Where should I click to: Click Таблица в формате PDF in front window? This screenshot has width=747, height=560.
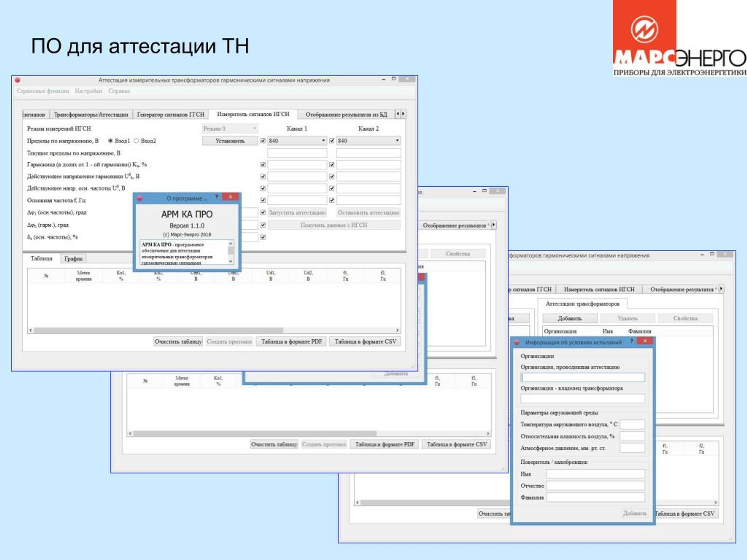292,342
